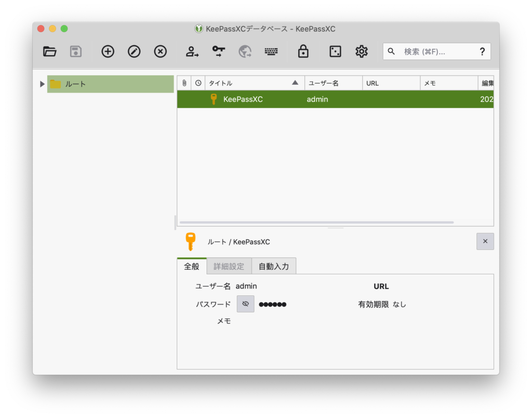Click the large key icon in preview
The image size is (532, 418).
tap(191, 241)
